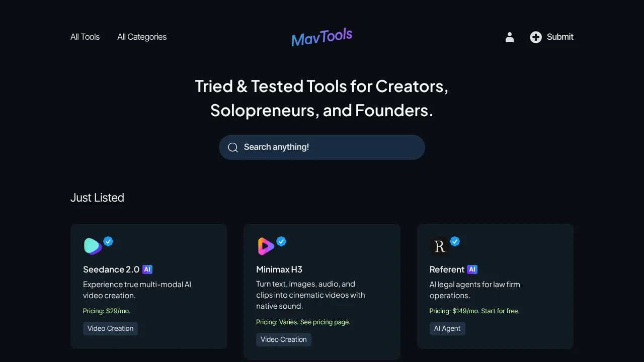Open the Referent R logo icon
The width and height of the screenshot is (644, 362).
point(439,246)
